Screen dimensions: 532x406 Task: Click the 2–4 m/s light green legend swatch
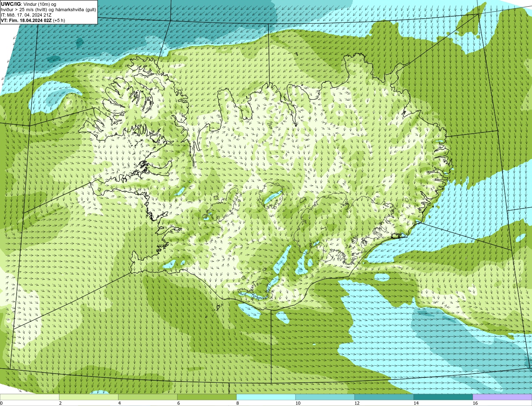89,397
